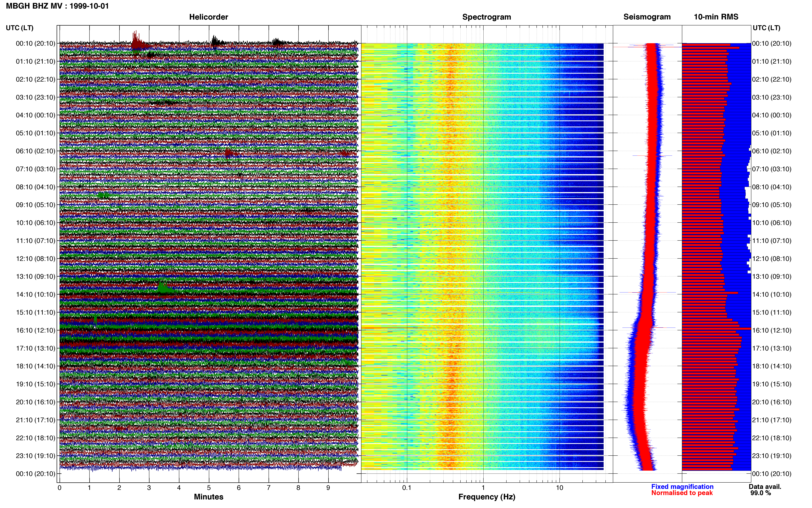Viewport: 812px width, 508px height.
Task: Click the 'Frequency (Hz)' x-axis label
Action: point(487,497)
